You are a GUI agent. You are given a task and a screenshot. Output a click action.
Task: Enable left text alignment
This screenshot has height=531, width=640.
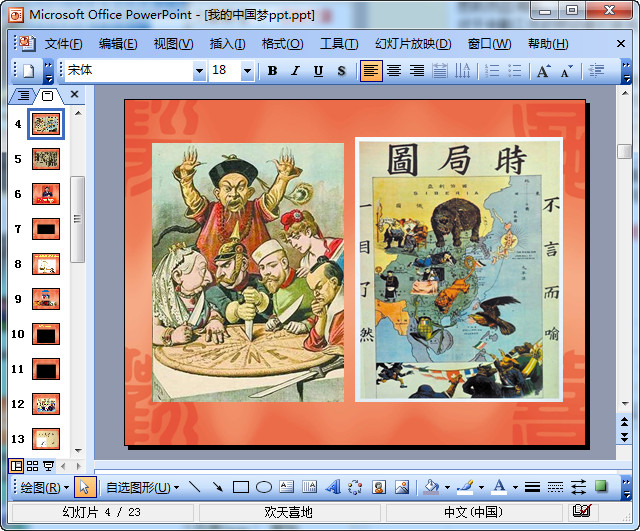coord(371,71)
